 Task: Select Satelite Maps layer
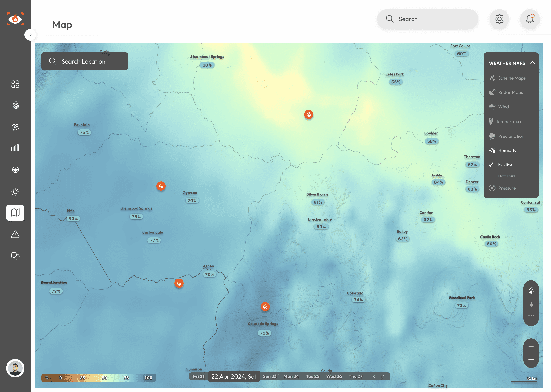(507, 78)
